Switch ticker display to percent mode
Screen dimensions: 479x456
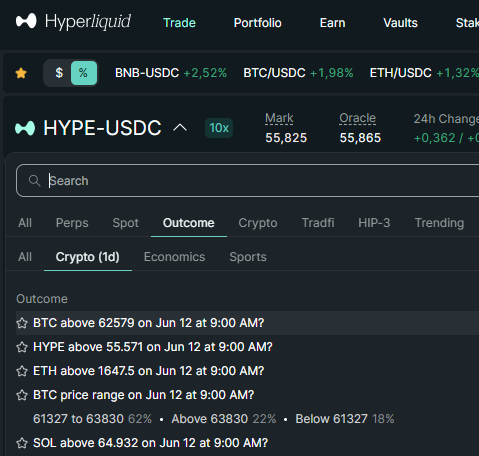pos(84,73)
